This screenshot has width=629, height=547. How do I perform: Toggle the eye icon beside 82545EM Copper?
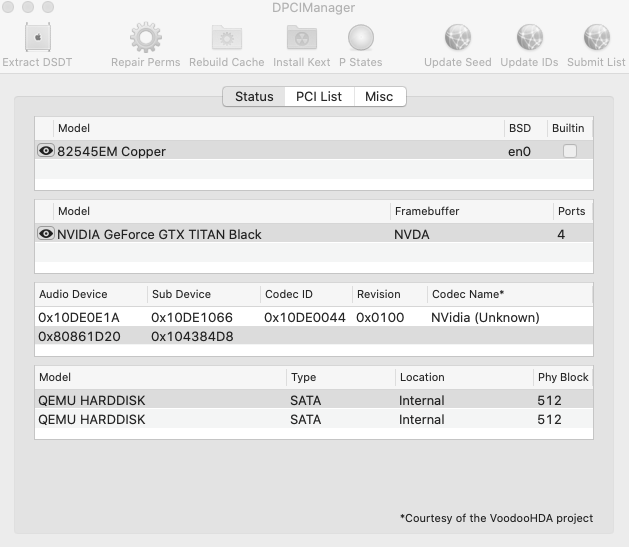pos(46,151)
